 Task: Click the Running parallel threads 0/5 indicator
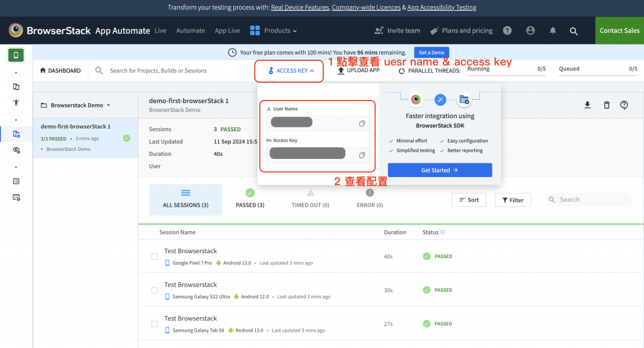click(x=506, y=69)
